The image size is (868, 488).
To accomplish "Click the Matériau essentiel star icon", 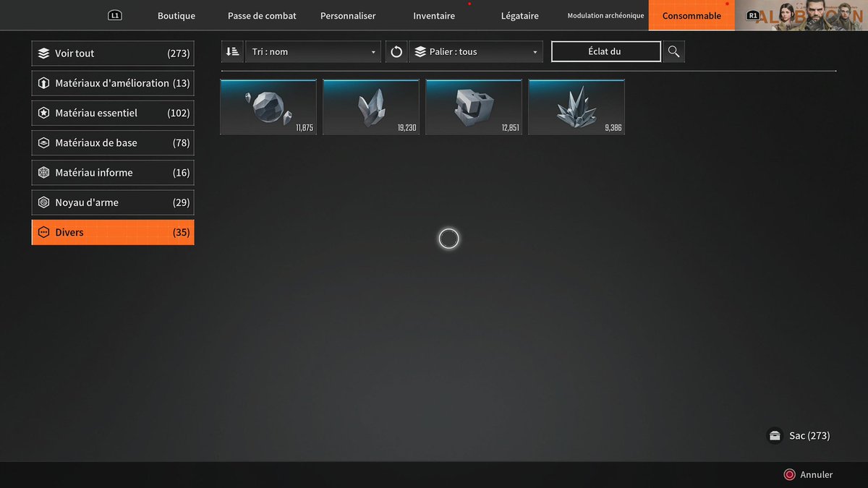I will coord(43,113).
